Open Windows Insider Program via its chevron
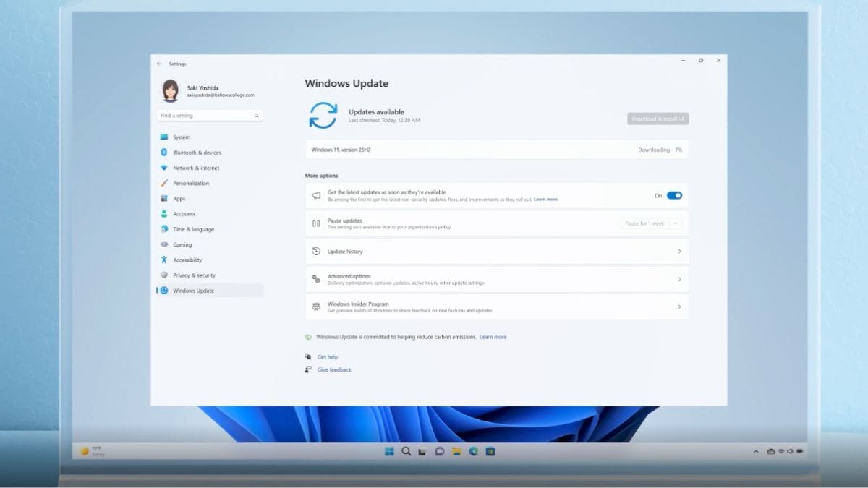Viewport: 868px width, 488px height. point(679,307)
